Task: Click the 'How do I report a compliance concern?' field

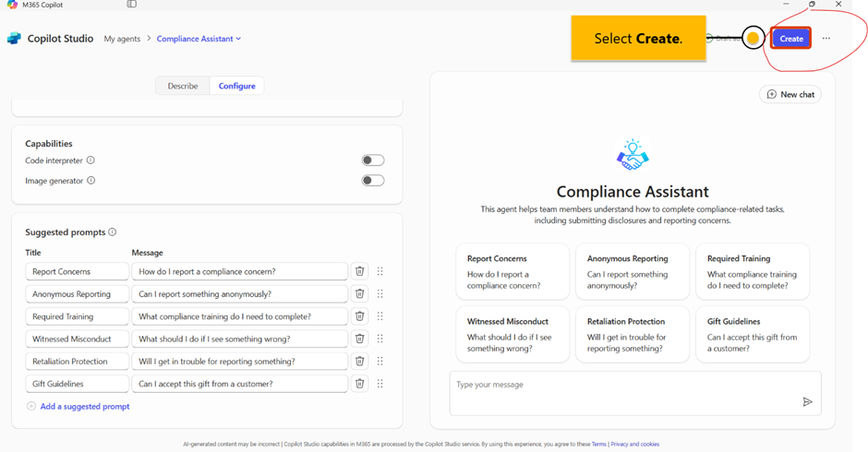Action: pos(240,271)
